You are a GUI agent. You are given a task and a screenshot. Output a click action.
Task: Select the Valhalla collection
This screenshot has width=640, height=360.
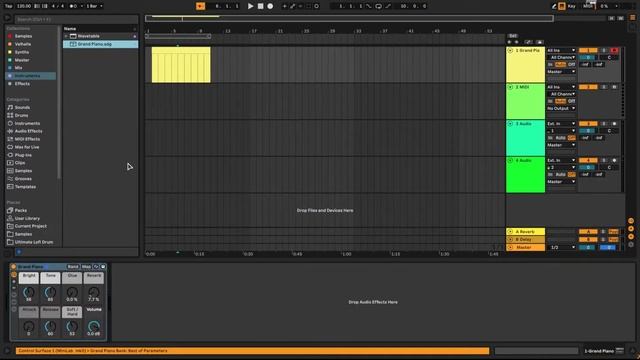(x=23, y=44)
